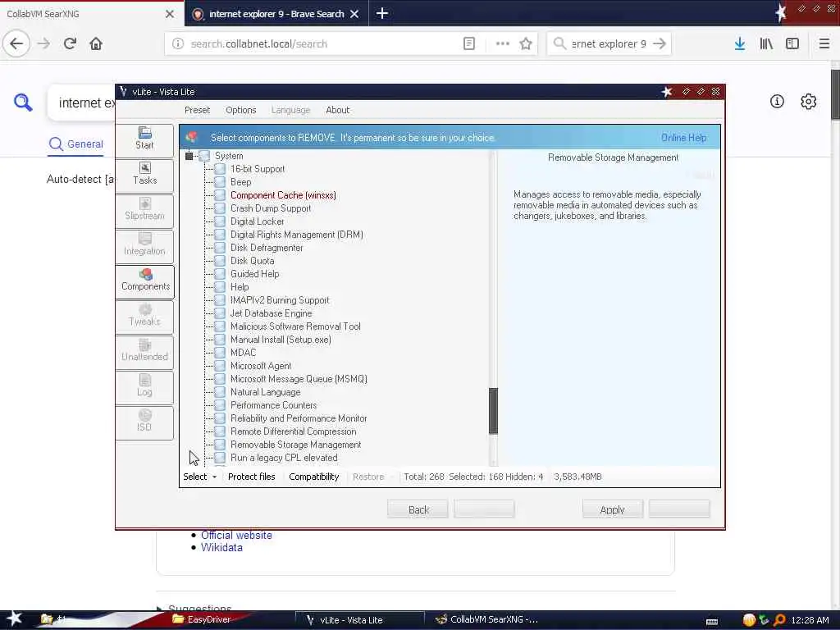
Task: Open the Preset menu
Action: point(197,110)
